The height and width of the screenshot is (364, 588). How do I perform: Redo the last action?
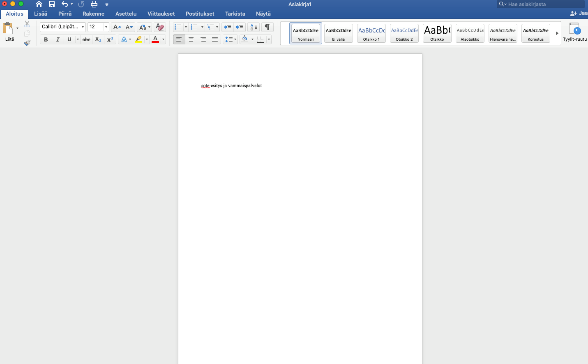coord(81,4)
